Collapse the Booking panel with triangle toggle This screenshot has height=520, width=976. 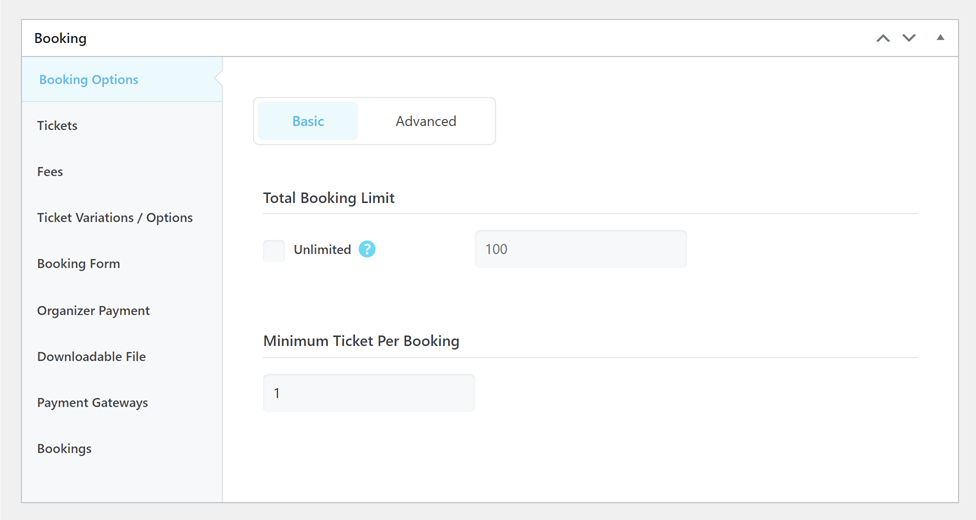[x=940, y=38]
